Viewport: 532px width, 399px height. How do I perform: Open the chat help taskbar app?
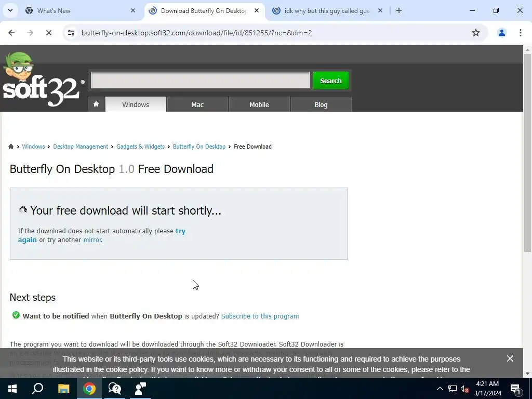click(115, 389)
